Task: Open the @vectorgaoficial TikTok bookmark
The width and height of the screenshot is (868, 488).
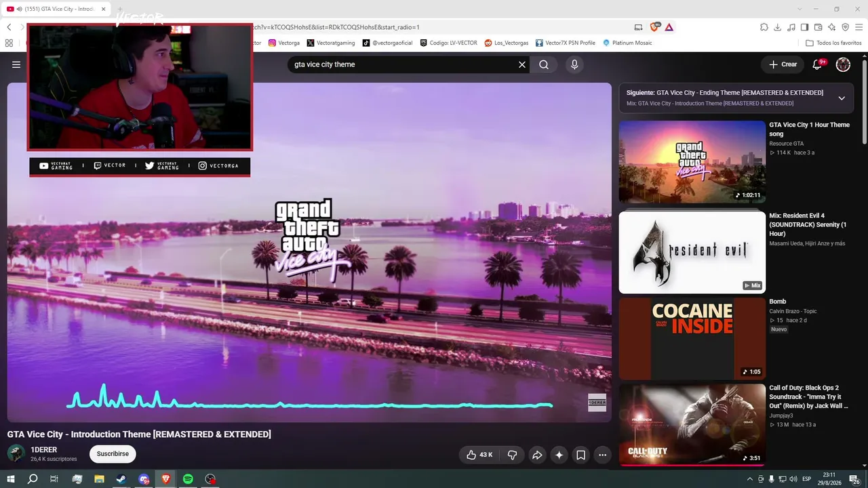Action: [387, 43]
